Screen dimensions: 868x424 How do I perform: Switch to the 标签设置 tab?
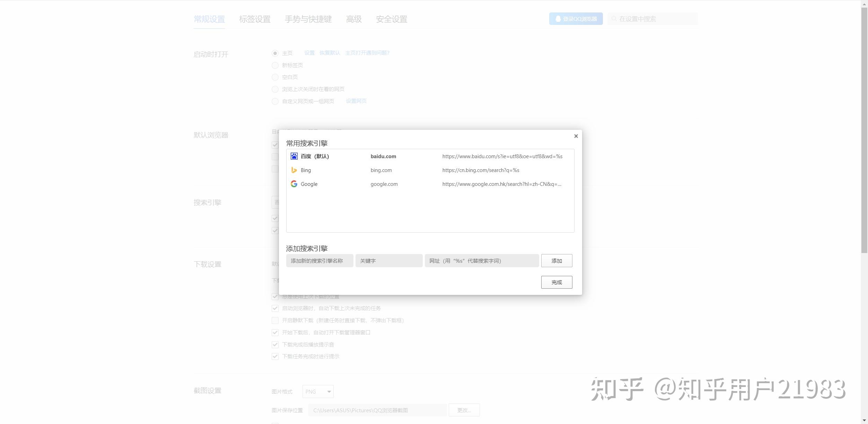pos(255,19)
